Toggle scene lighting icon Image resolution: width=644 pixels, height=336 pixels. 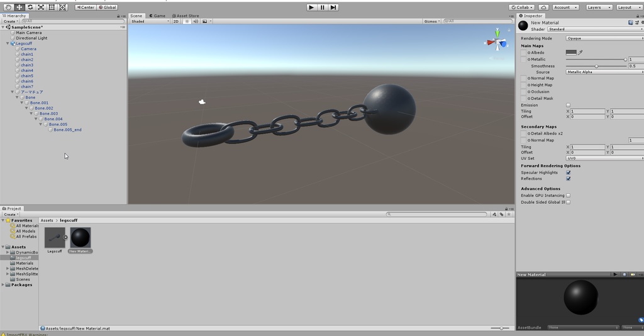coord(186,21)
